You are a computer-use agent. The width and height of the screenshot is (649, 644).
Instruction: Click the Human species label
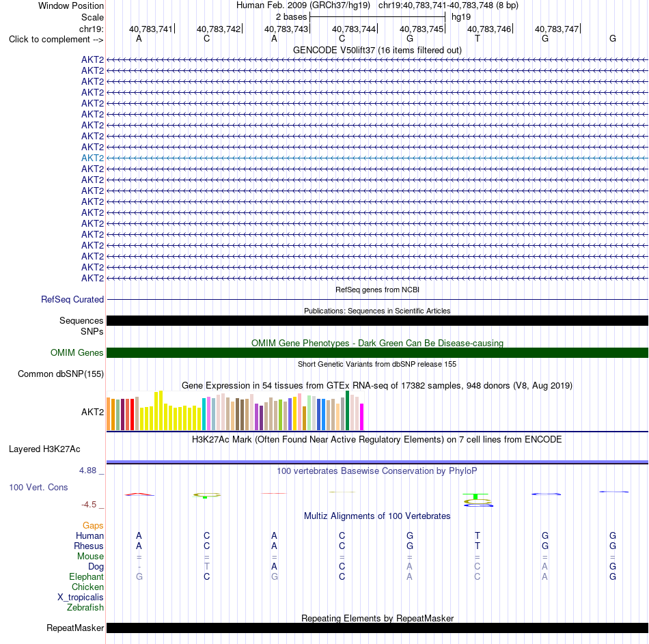pyautogui.click(x=89, y=535)
